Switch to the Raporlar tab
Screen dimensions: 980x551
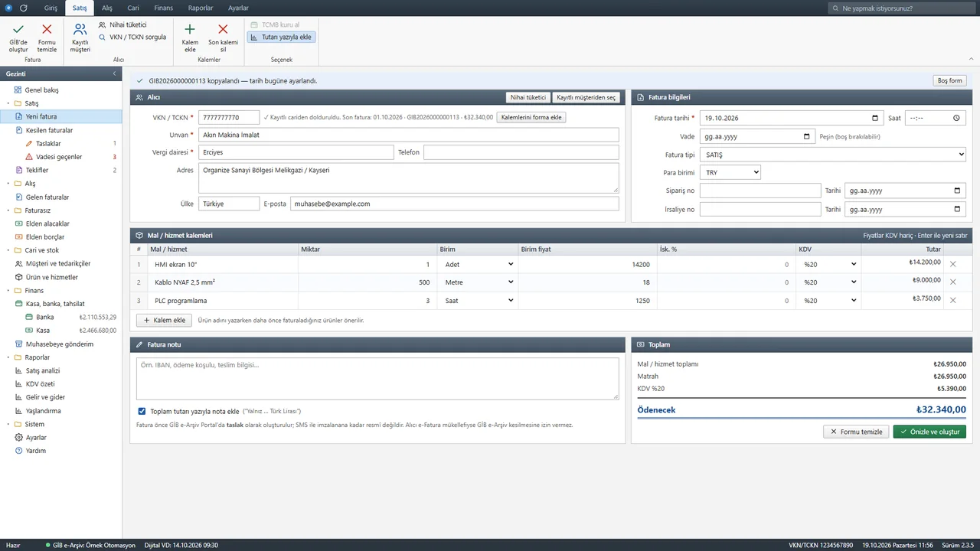(x=201, y=8)
